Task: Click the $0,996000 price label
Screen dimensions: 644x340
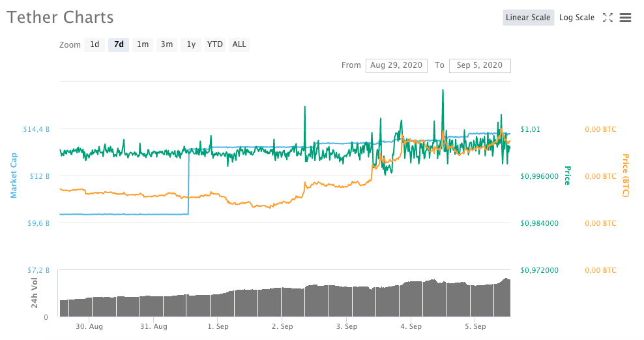Action: tap(539, 176)
